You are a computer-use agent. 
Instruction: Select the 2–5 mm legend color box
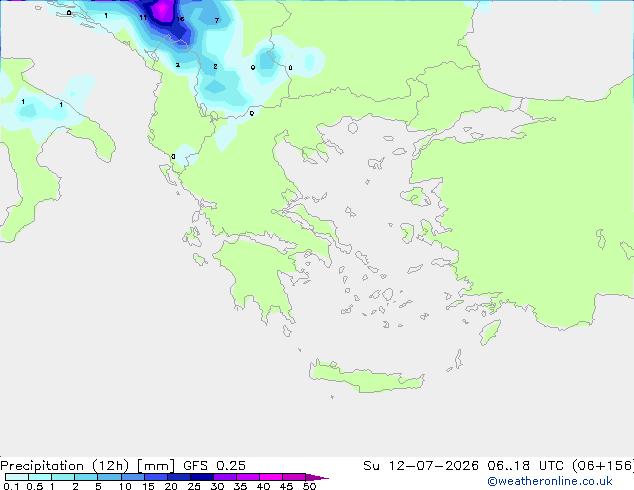pyautogui.click(x=86, y=477)
